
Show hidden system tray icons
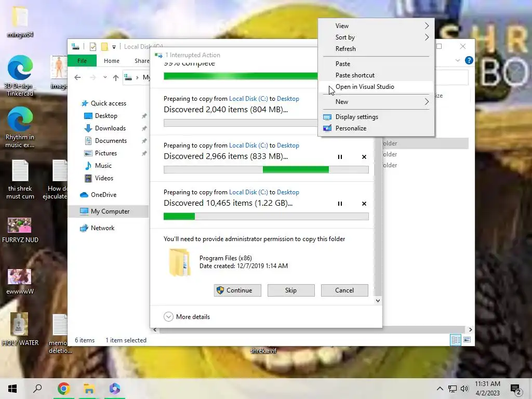click(440, 389)
